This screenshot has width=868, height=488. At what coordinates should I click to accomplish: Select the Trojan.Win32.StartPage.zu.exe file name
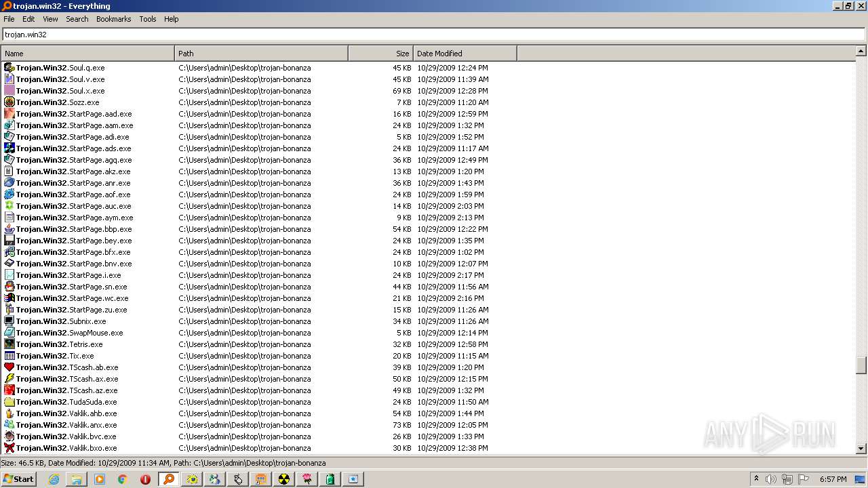72,310
